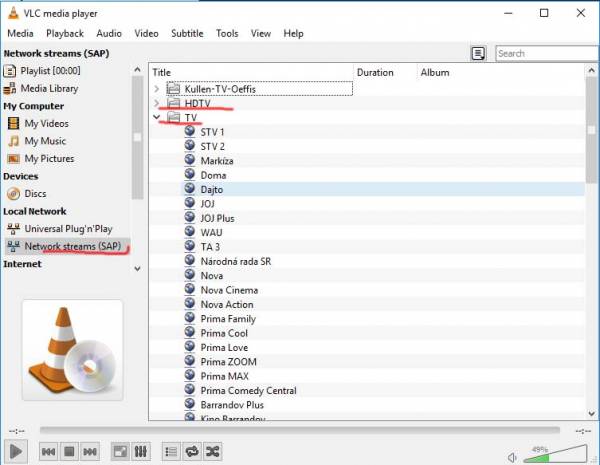600x465 pixels.
Task: Select the Prima MAX stream icon
Action: pyautogui.click(x=190, y=375)
